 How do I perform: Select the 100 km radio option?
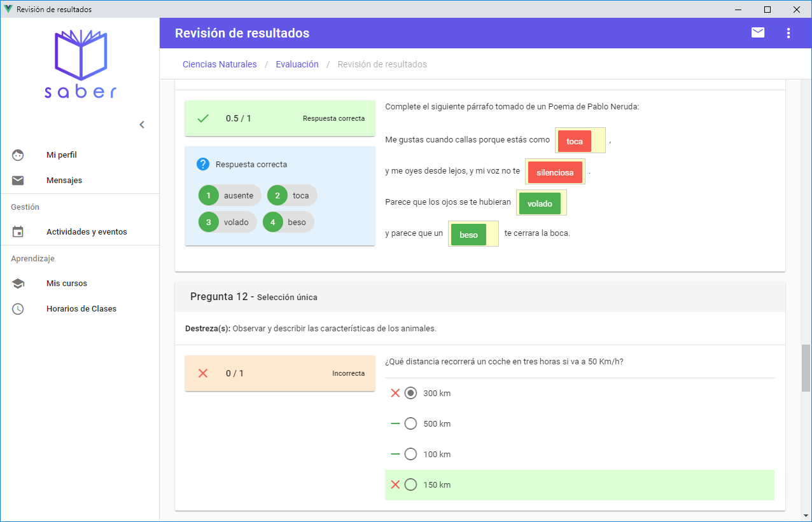click(410, 454)
